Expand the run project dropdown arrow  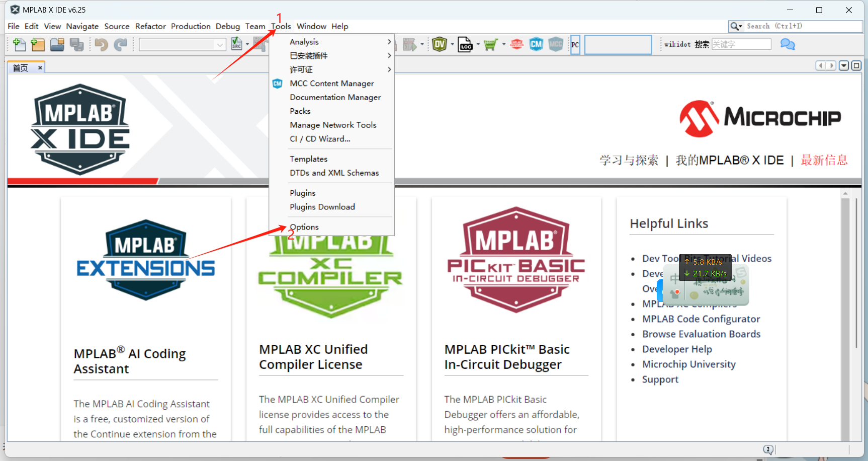coord(421,44)
